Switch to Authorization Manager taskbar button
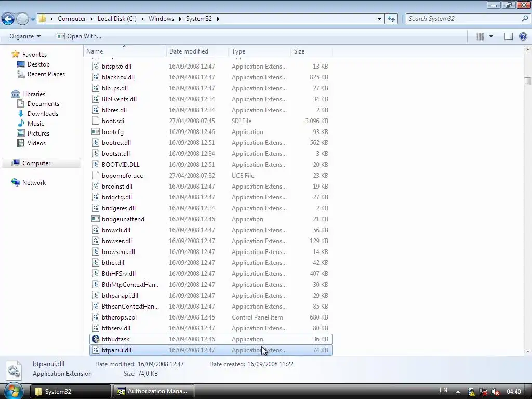Screen dimensions: 532x399 tap(153, 391)
